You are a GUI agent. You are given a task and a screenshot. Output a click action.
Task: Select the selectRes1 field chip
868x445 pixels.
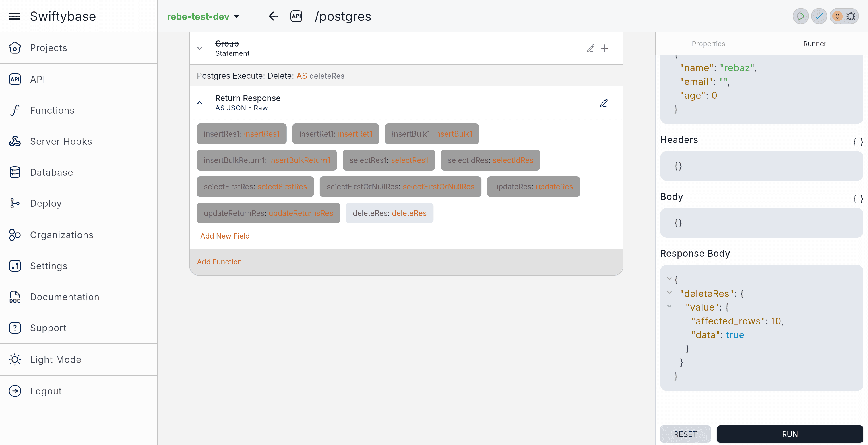[x=389, y=160]
